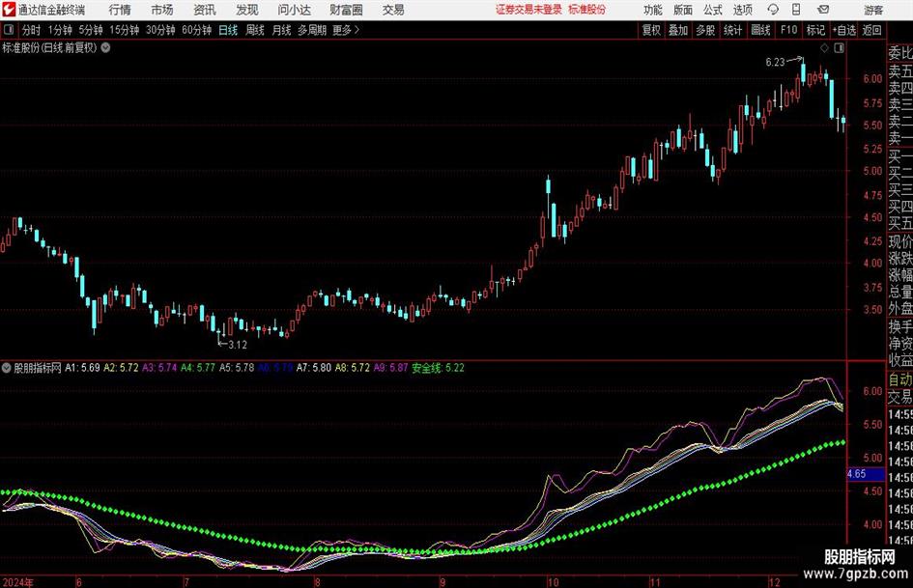Click indicator value A9: 5.87
913x588 pixels.
390,368
